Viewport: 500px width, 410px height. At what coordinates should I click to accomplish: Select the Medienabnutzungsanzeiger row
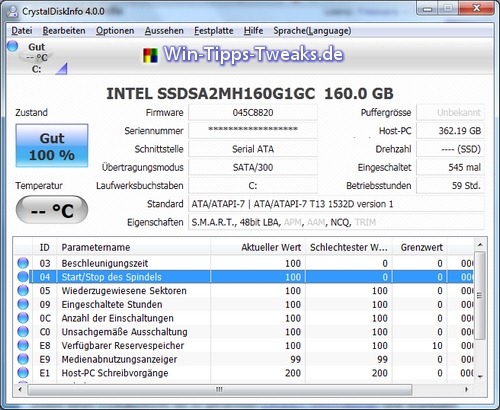point(243,359)
